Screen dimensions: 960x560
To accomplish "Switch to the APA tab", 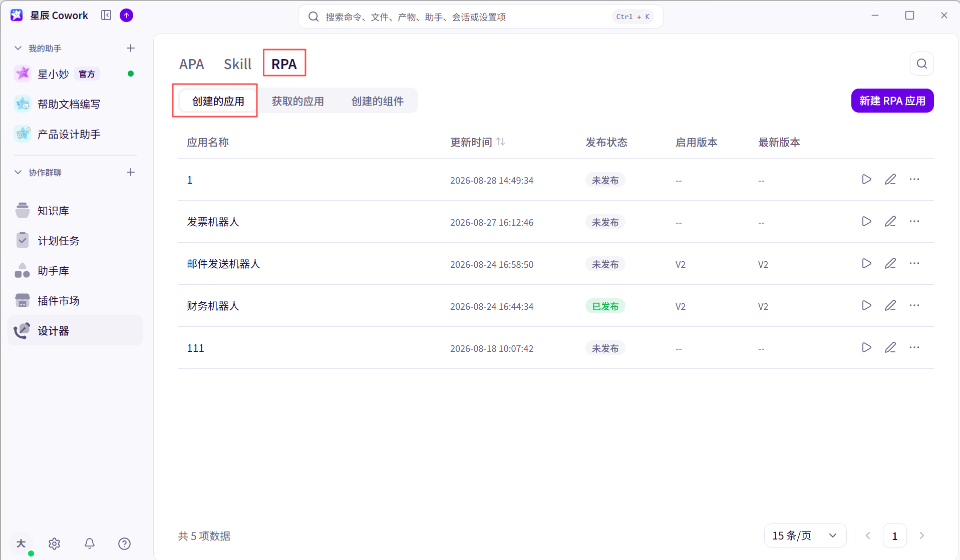I will click(x=192, y=64).
